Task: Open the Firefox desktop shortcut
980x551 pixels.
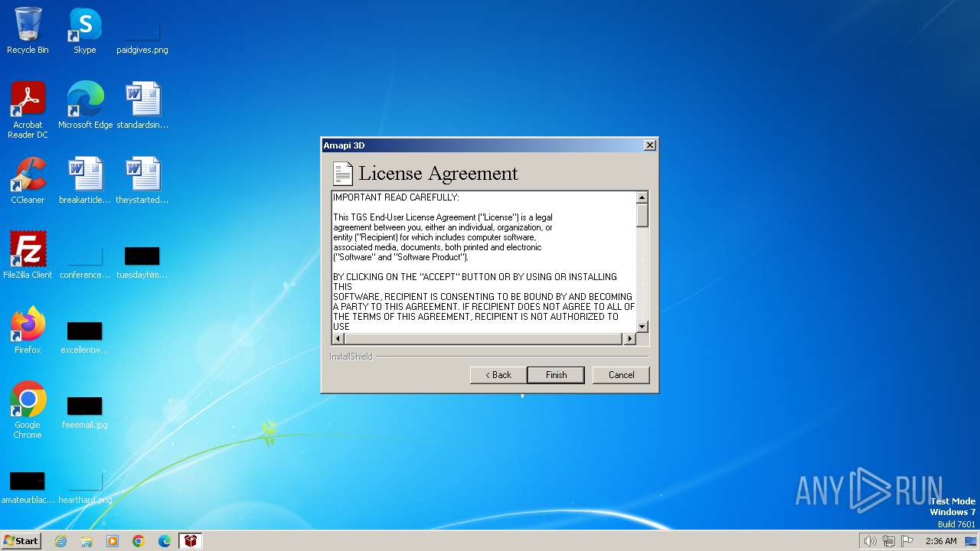Action: 28,330
